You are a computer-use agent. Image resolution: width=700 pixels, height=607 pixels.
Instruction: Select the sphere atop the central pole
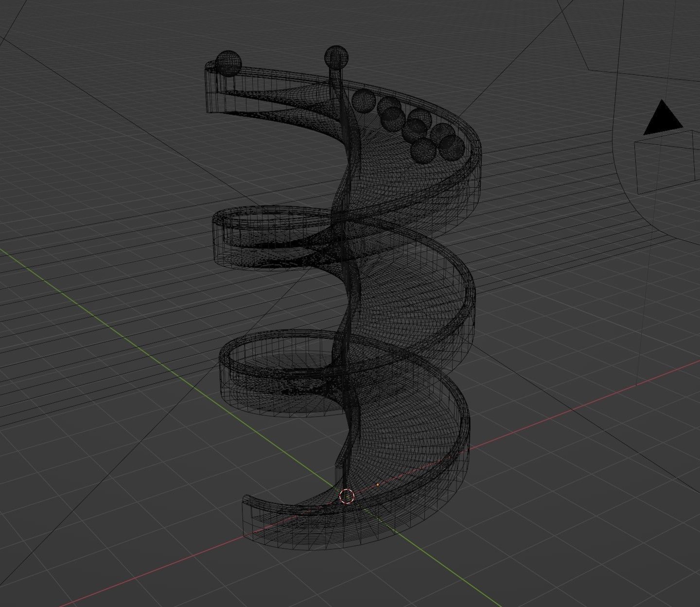coord(336,57)
